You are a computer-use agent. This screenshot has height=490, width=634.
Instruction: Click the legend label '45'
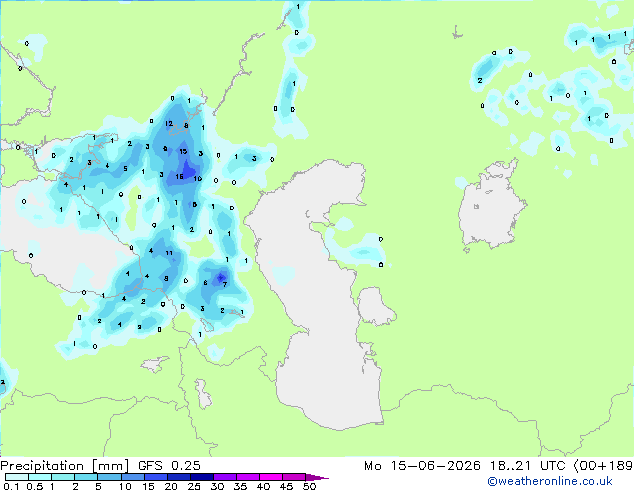click(x=286, y=486)
